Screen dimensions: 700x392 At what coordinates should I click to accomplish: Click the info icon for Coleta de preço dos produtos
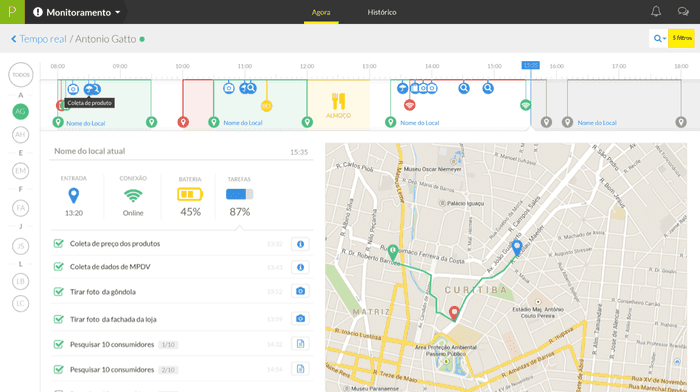300,244
